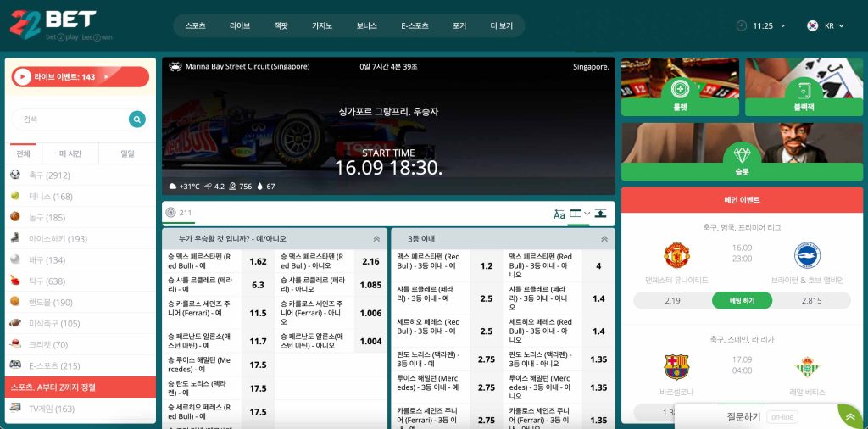Click the Brighton club crest
This screenshot has height=429, width=868.
[807, 255]
